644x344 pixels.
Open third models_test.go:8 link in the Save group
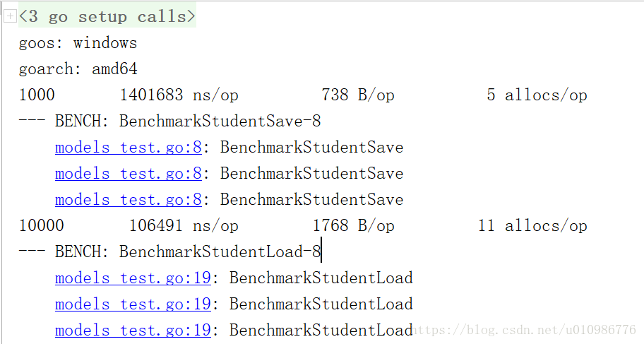click(128, 199)
